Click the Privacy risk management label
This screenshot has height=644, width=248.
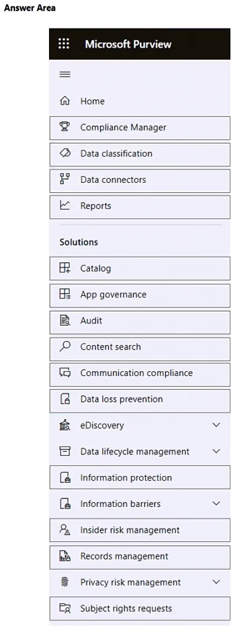130,582
